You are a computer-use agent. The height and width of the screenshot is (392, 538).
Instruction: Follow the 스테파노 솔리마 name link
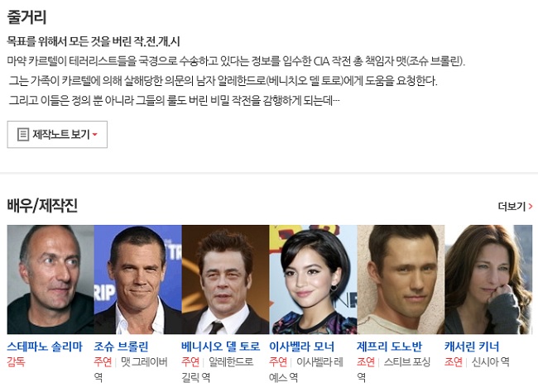(45, 347)
